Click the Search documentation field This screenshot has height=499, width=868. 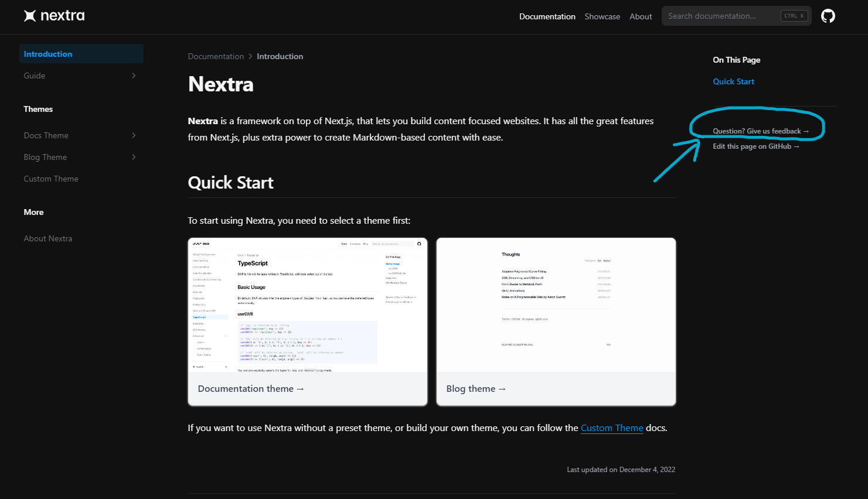(x=737, y=16)
